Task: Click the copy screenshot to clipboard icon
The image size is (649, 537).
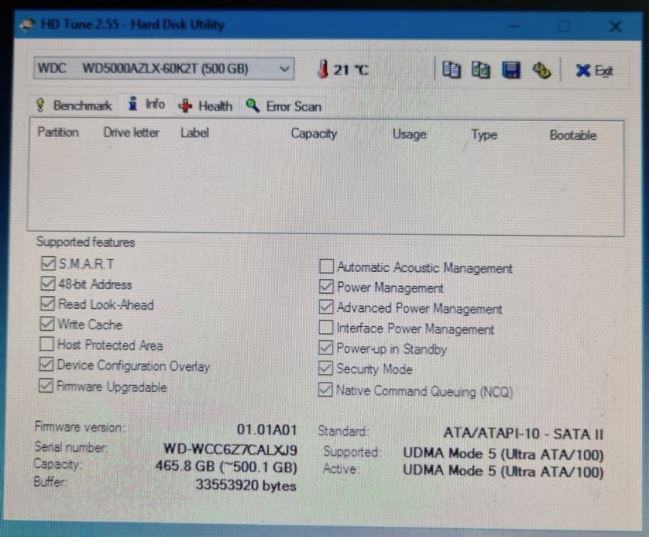Action: (x=481, y=70)
